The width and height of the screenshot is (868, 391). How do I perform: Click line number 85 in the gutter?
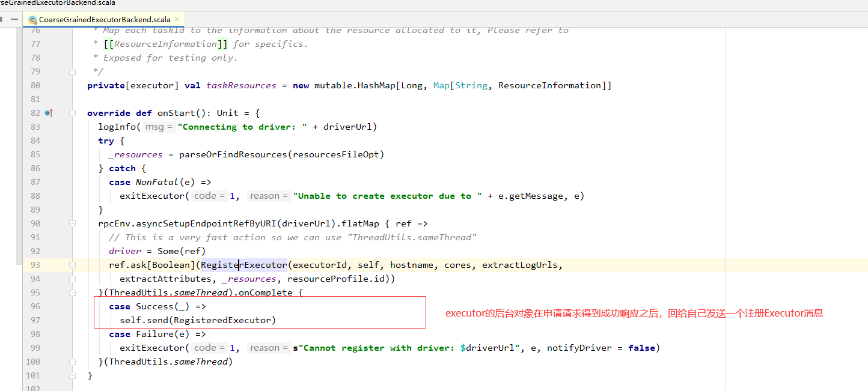tap(35, 154)
